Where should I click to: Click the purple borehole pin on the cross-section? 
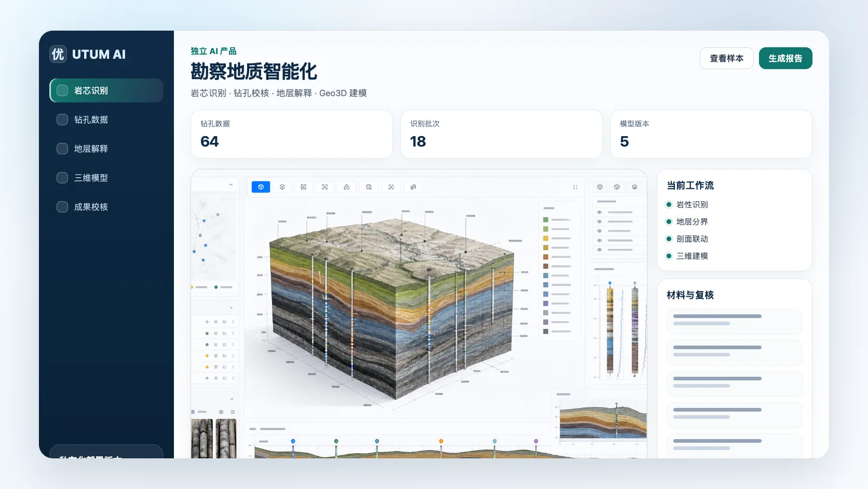(x=536, y=441)
